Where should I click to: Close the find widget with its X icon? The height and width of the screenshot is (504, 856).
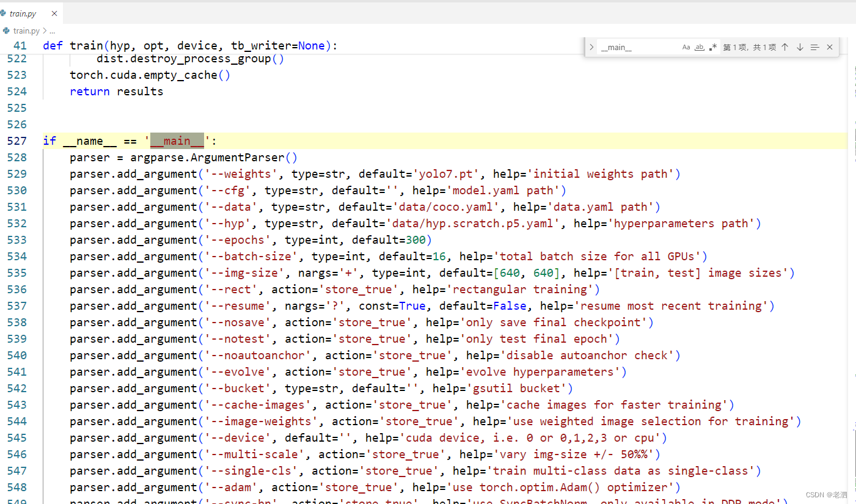pyautogui.click(x=830, y=46)
